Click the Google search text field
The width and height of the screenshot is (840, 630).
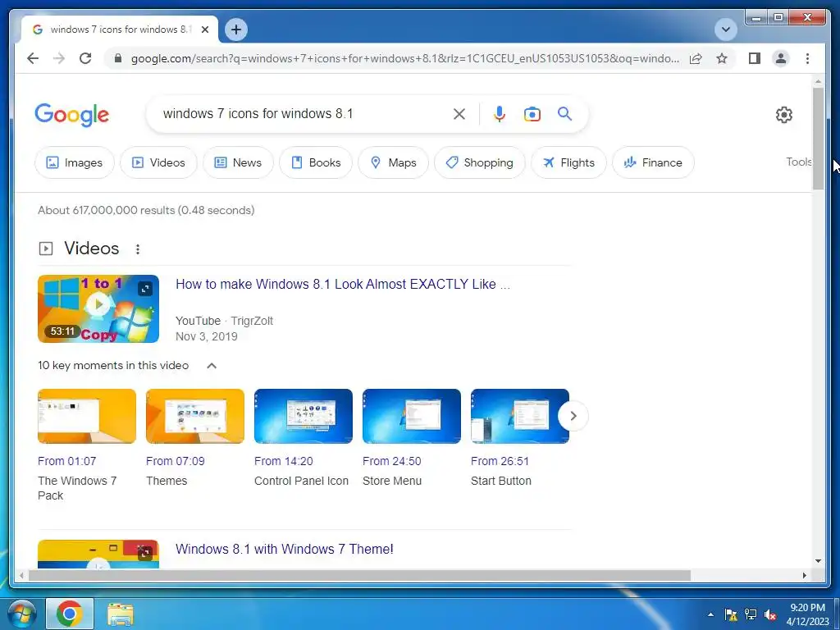pos(303,113)
